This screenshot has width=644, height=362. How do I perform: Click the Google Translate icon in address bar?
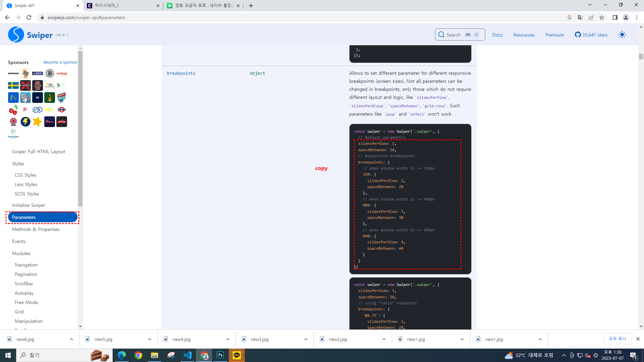point(580,17)
